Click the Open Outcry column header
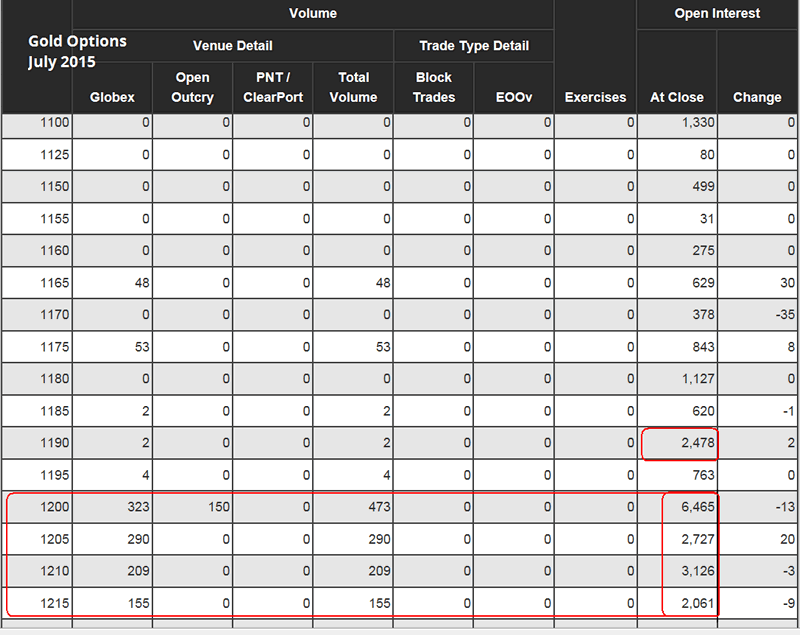 click(x=192, y=87)
